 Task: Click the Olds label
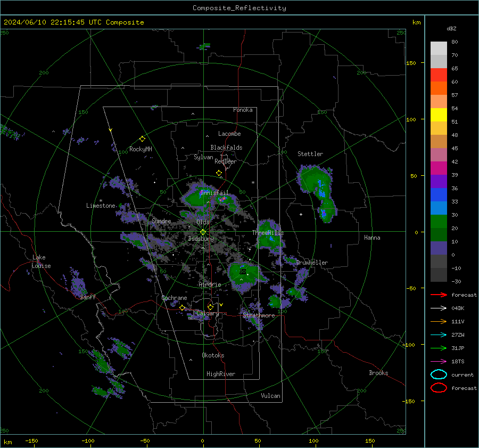click(x=203, y=222)
